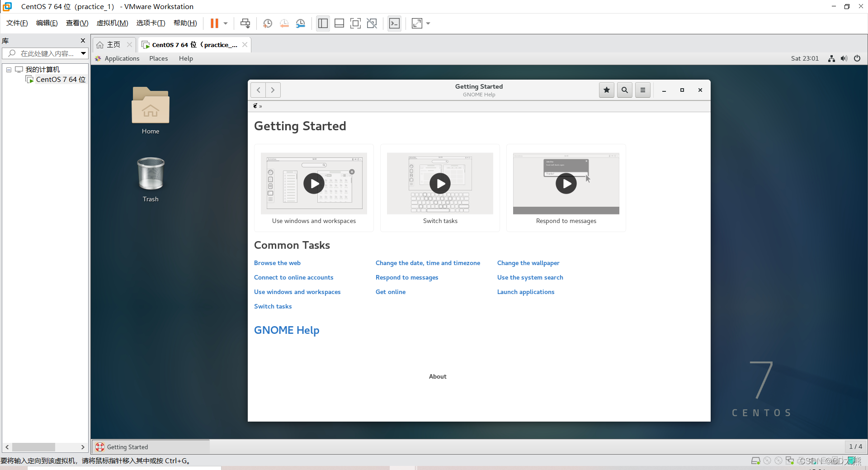Play the Respond to messages video

tap(566, 184)
